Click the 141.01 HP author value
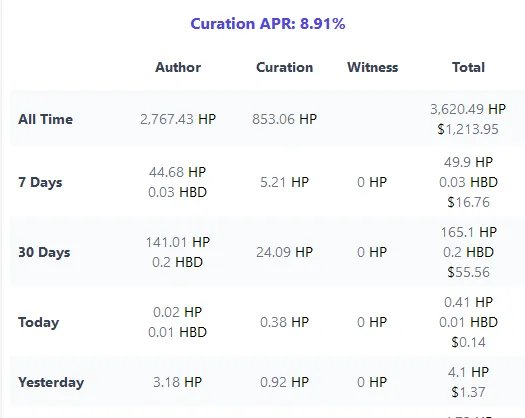Image resolution: width=525 pixels, height=418 pixels. 178,242
